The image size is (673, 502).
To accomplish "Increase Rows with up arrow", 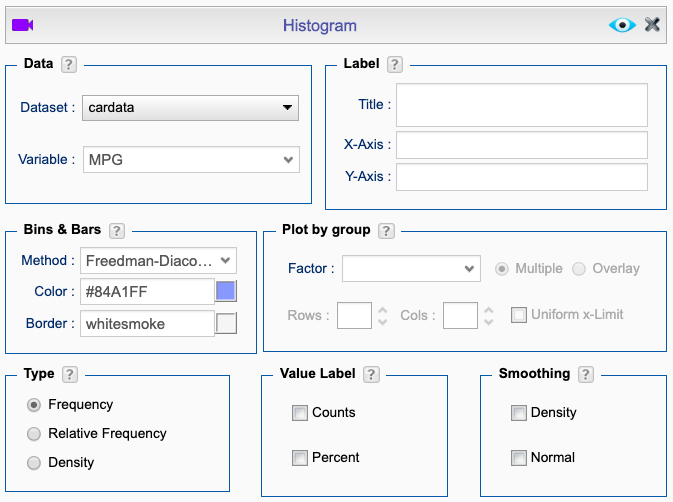I will [x=382, y=310].
